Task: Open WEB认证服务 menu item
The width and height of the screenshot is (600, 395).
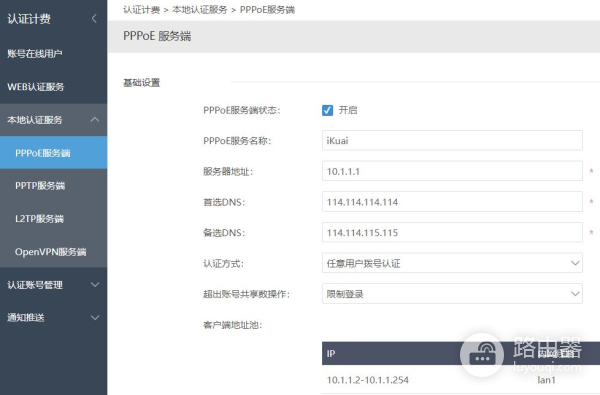Action: [x=54, y=87]
